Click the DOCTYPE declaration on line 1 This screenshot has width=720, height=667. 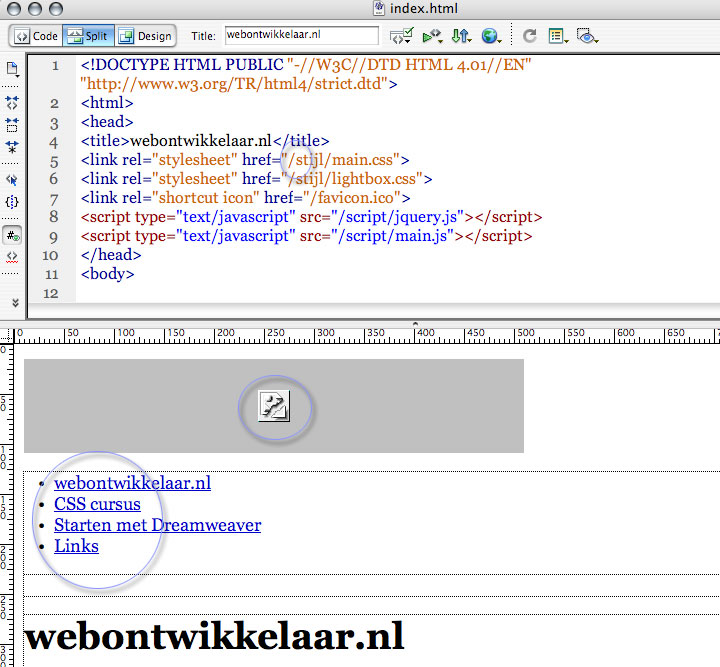[x=306, y=65]
